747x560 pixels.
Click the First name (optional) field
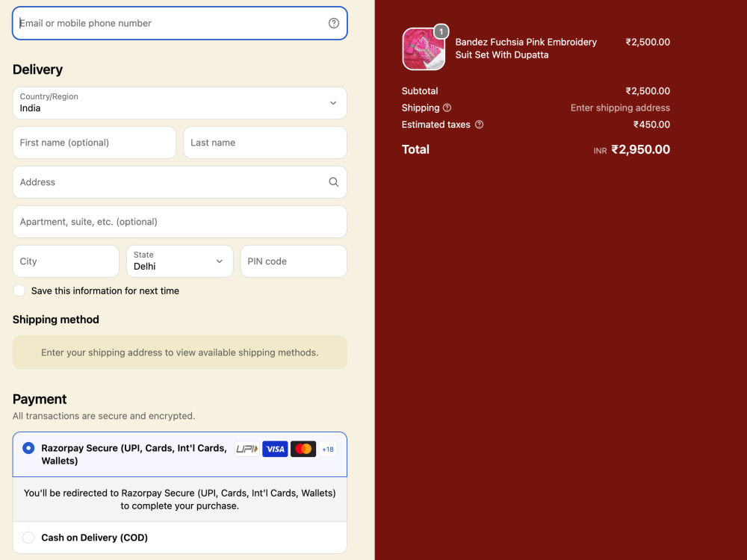[x=94, y=143]
